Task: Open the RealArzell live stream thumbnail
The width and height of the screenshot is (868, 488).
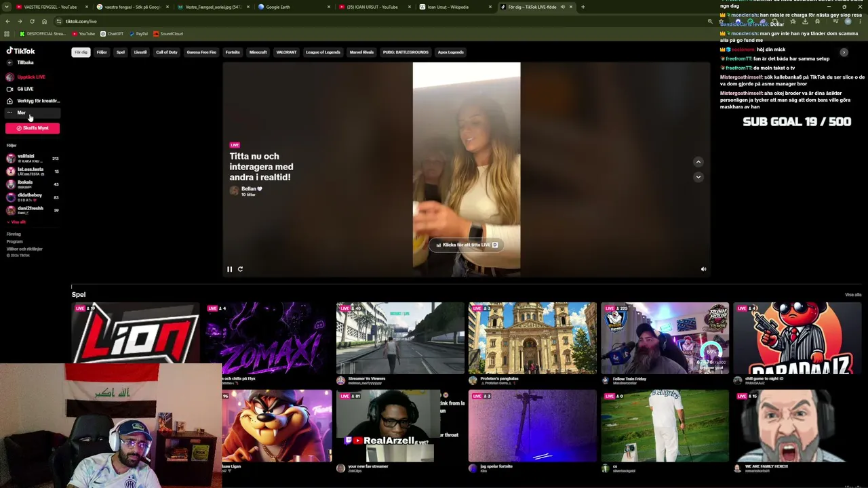Action: click(x=400, y=426)
